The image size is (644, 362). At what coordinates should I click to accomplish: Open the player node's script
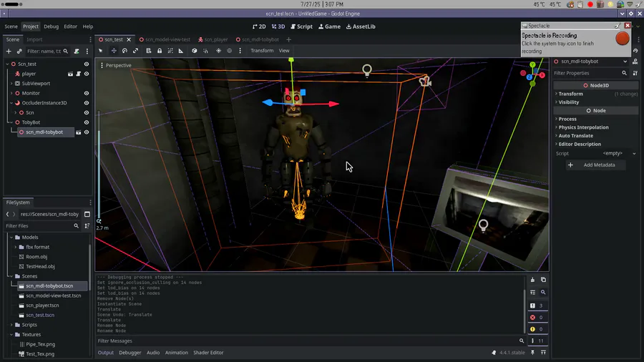click(x=79, y=74)
